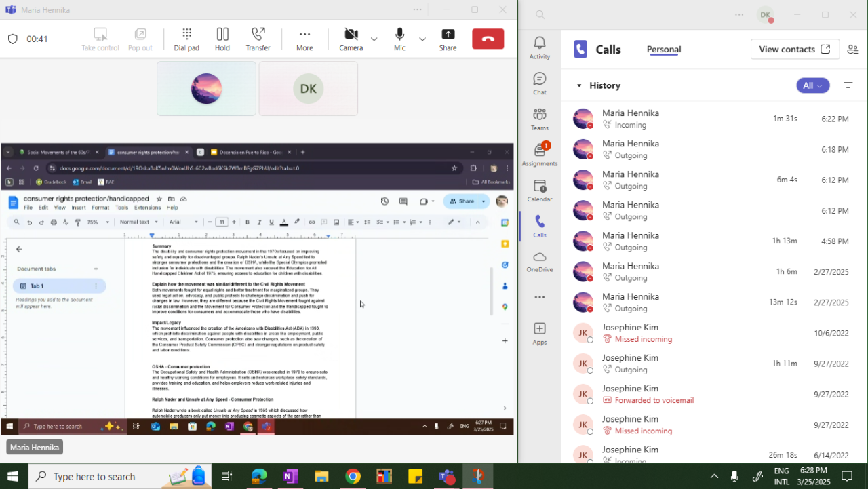
Task: Open call window title bar ellipsis menu
Action: click(x=417, y=9)
